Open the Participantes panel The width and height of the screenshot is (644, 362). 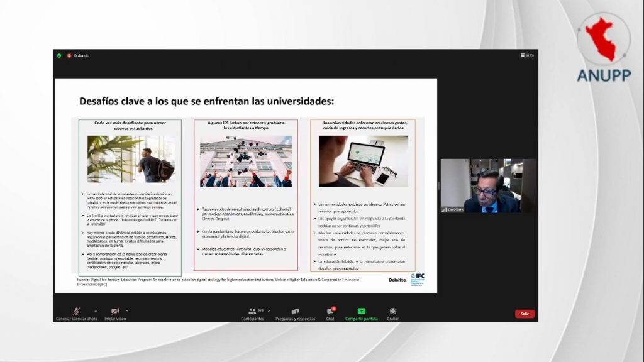[x=252, y=314]
